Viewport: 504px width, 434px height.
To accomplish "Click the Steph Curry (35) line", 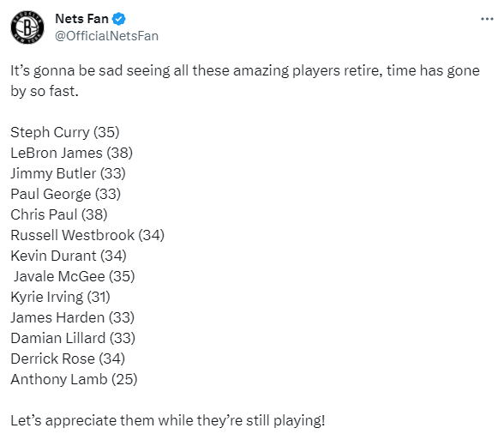I will (x=65, y=132).
